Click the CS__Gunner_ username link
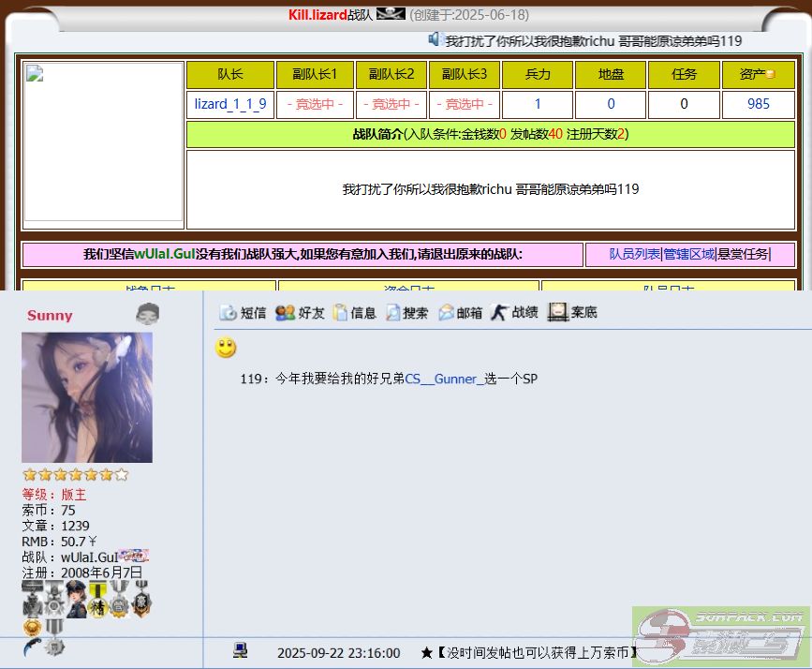812x669 pixels. [444, 379]
